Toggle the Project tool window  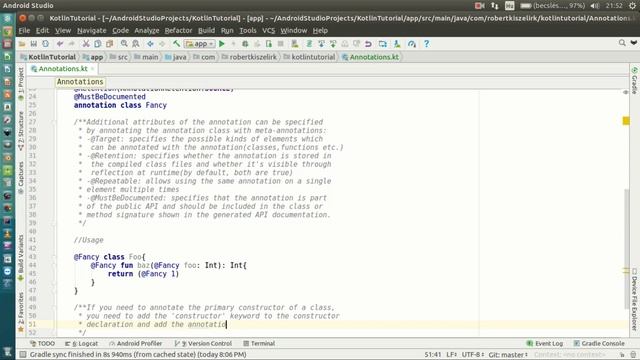[x=21, y=84]
